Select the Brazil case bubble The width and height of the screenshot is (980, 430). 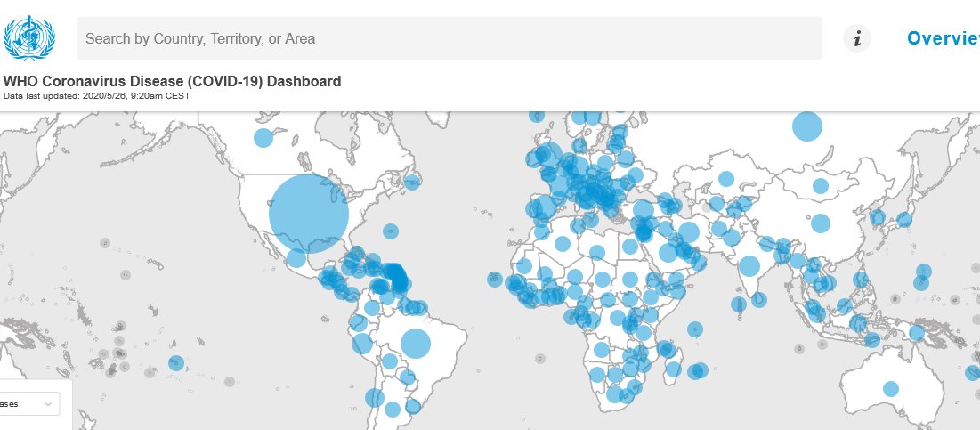[x=416, y=343]
